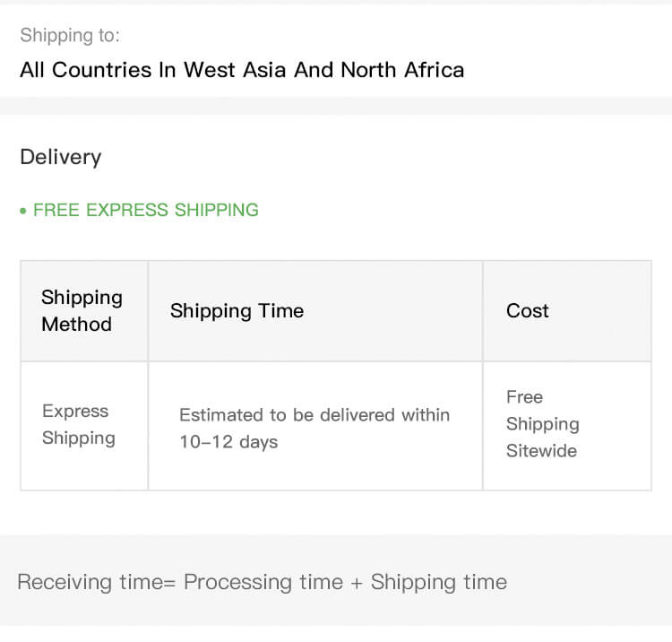
Task: Click the FREE EXPRESS SHIPPING green text
Action: (146, 210)
